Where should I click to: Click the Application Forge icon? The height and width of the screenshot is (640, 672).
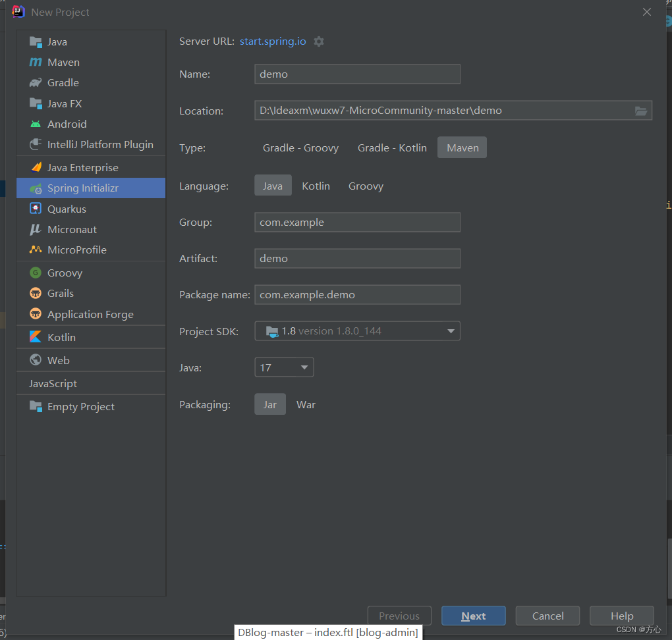pyautogui.click(x=36, y=314)
